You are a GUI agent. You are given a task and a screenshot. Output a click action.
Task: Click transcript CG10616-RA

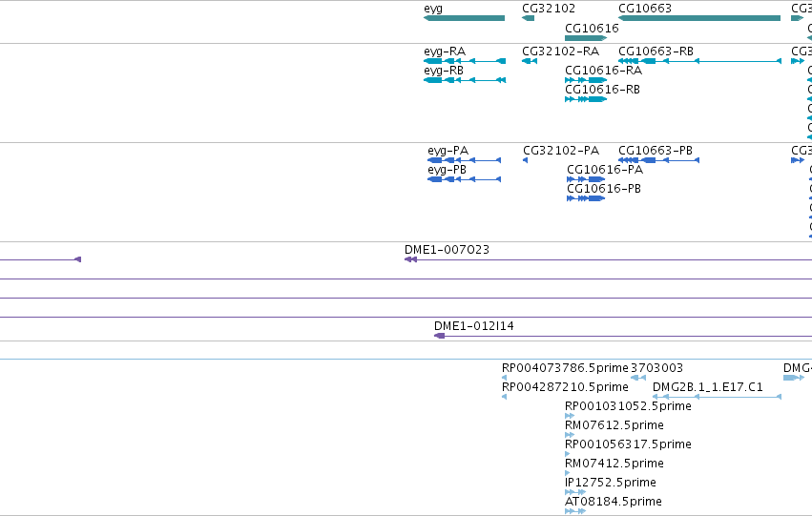(x=586, y=80)
